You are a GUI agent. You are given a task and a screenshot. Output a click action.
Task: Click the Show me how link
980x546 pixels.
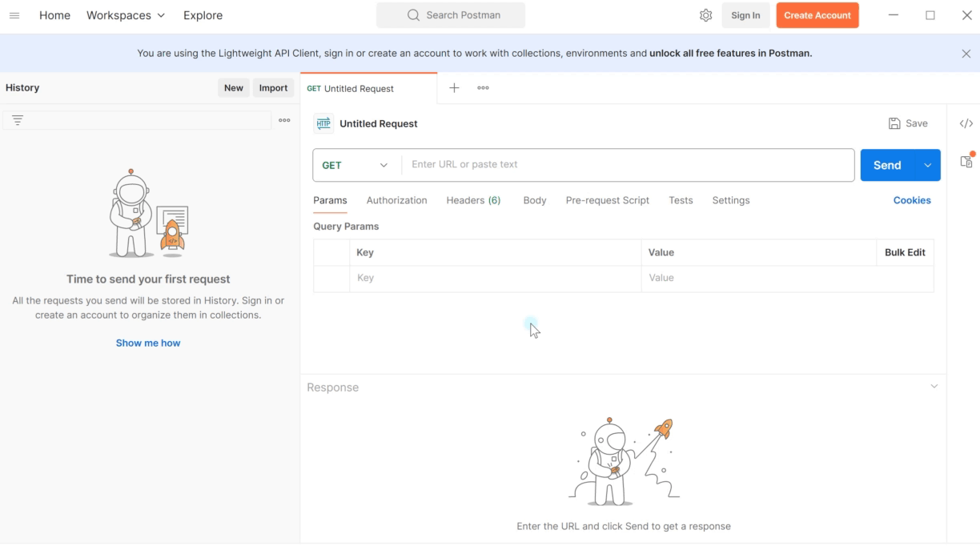[148, 343]
